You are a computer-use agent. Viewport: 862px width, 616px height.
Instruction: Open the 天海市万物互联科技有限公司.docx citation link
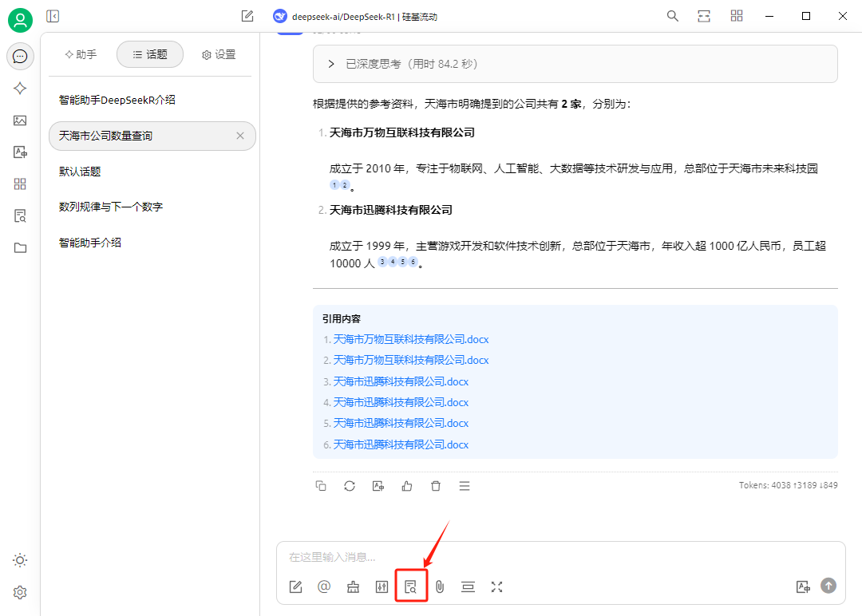coord(409,339)
